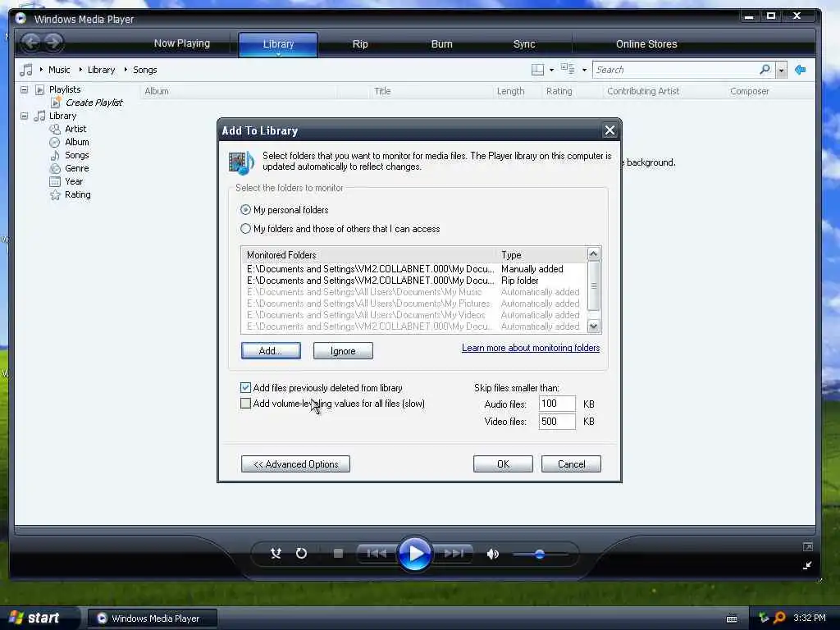Open the layout options icon

click(x=537, y=70)
